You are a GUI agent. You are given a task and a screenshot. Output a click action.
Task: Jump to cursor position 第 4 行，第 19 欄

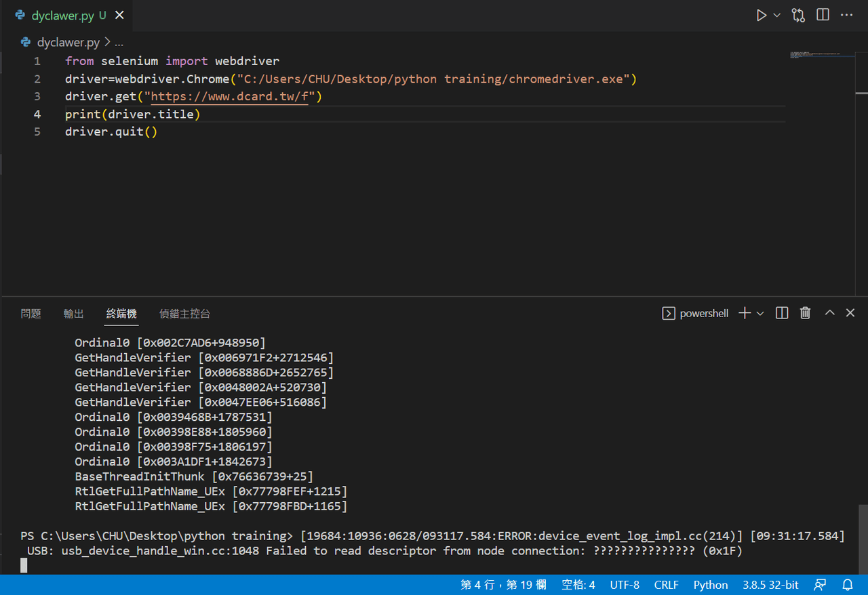tap(503, 585)
